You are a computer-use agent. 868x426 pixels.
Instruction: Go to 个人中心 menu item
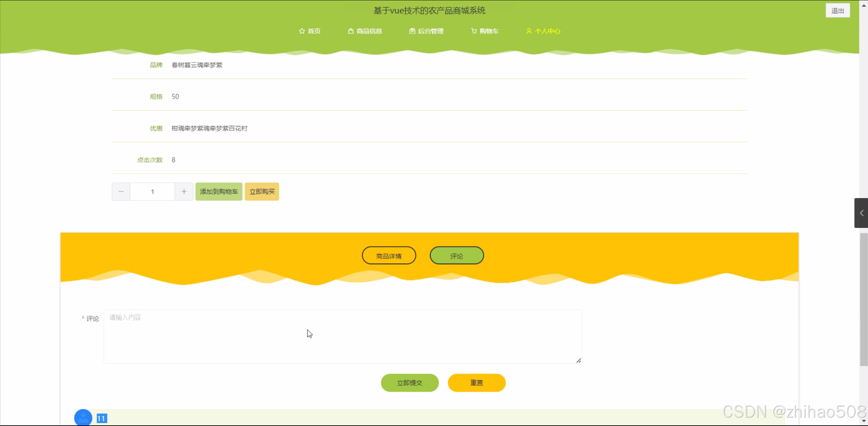pyautogui.click(x=547, y=31)
